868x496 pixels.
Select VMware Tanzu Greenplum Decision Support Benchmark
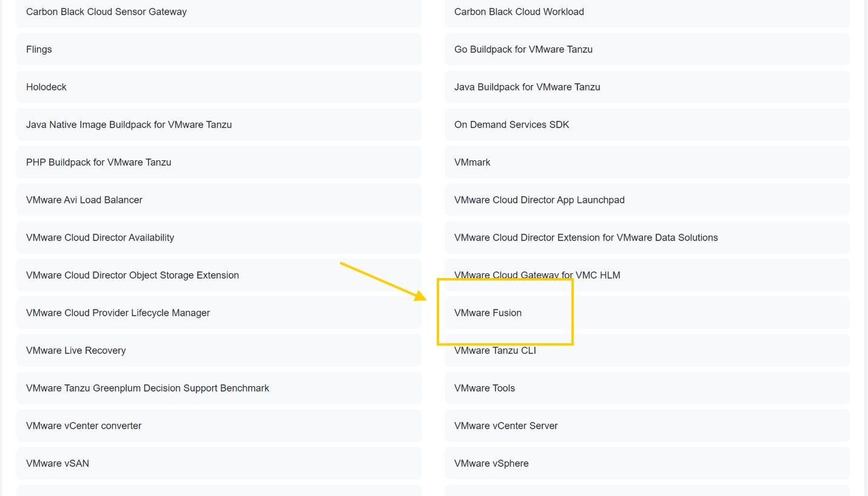219,388
